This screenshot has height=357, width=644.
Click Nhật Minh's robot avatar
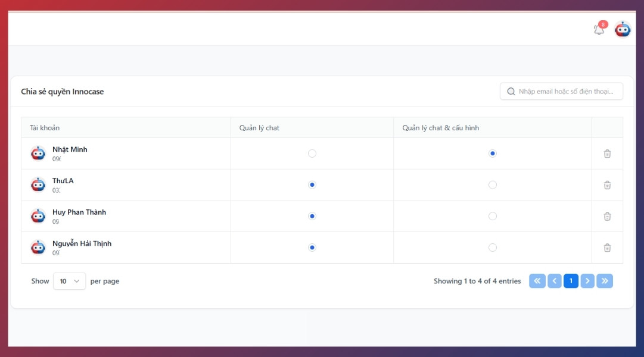[38, 154]
